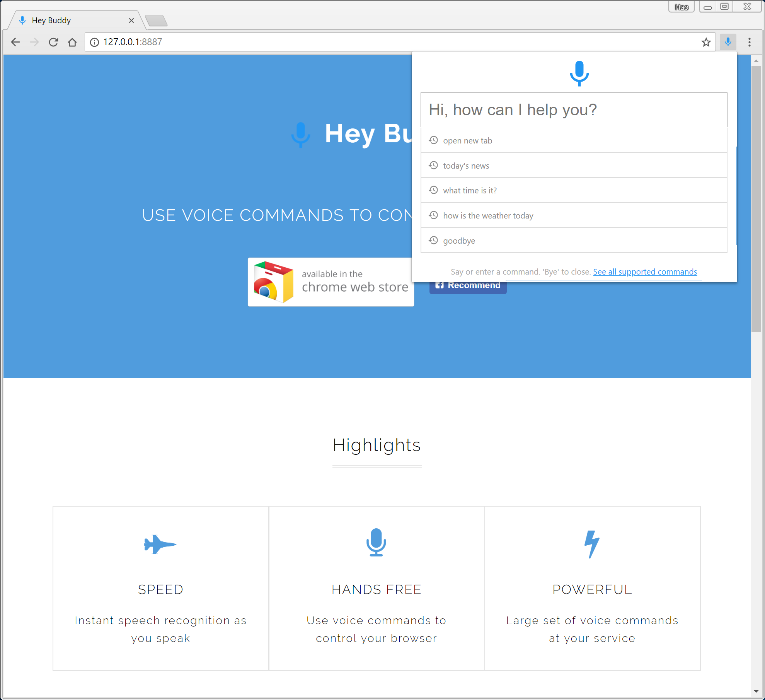765x700 pixels.
Task: Click the fighter jet SPEED icon
Action: (x=160, y=545)
